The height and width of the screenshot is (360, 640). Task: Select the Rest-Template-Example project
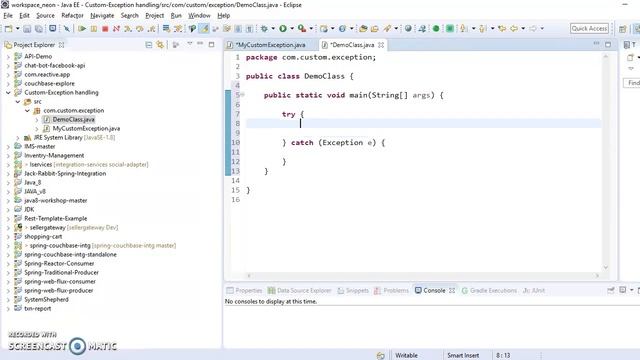(x=55, y=219)
